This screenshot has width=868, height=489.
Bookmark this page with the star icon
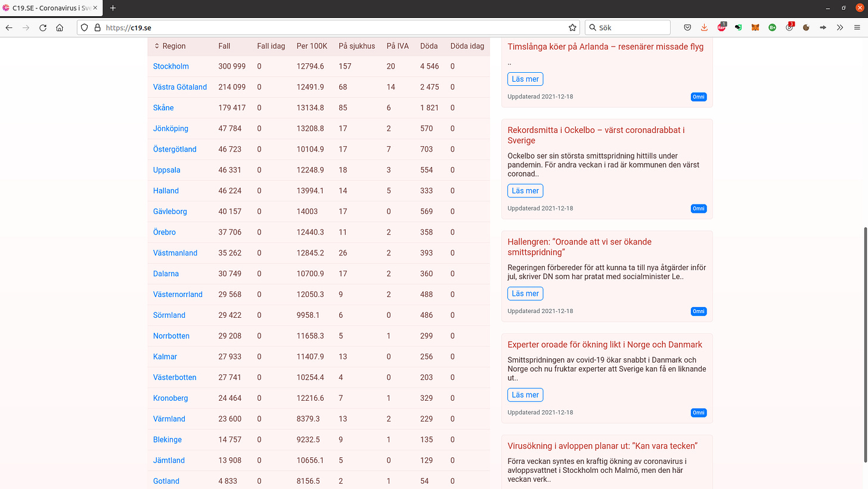coord(572,27)
